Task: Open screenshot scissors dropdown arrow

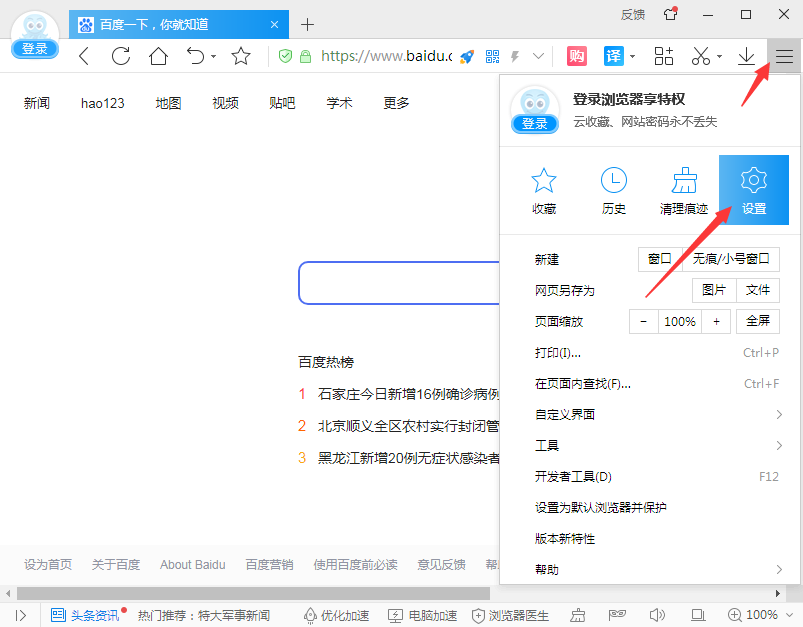Action: 720,56
